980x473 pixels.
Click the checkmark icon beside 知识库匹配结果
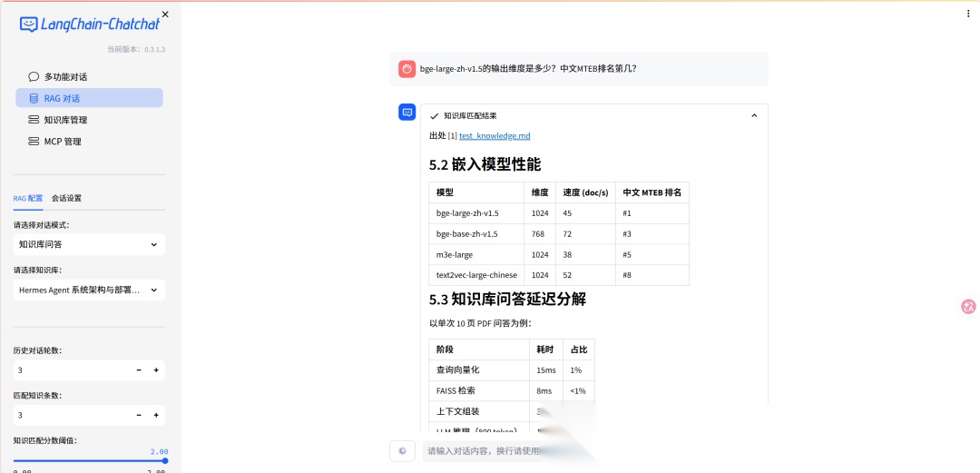coord(434,115)
